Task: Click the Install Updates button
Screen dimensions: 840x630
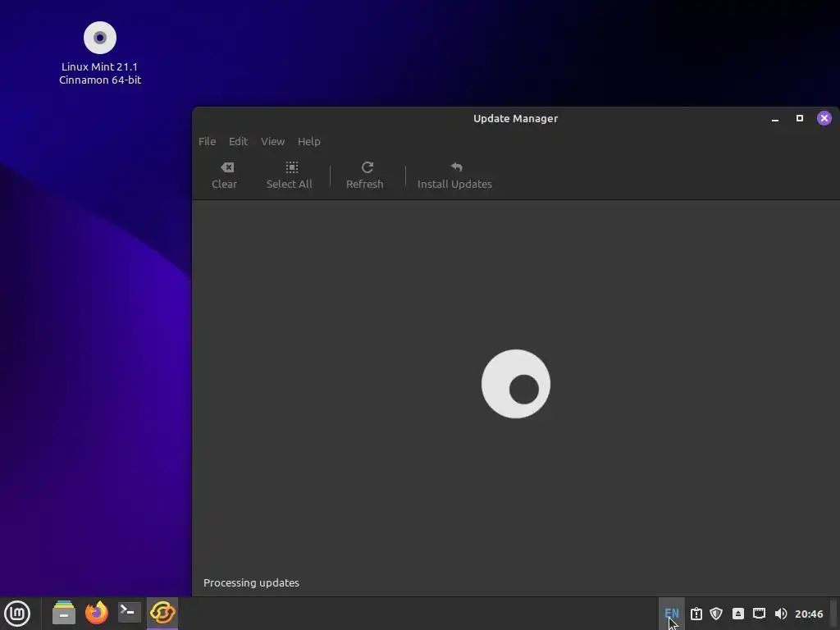Action: click(x=454, y=176)
